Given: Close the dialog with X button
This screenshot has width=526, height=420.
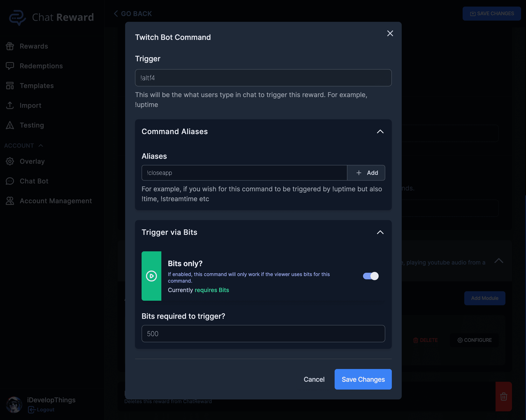Looking at the screenshot, I should pyautogui.click(x=390, y=33).
